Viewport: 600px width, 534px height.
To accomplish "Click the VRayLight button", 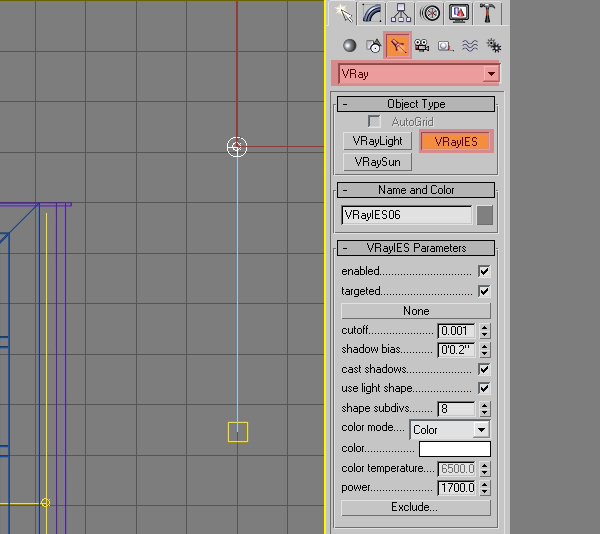I will [377, 141].
